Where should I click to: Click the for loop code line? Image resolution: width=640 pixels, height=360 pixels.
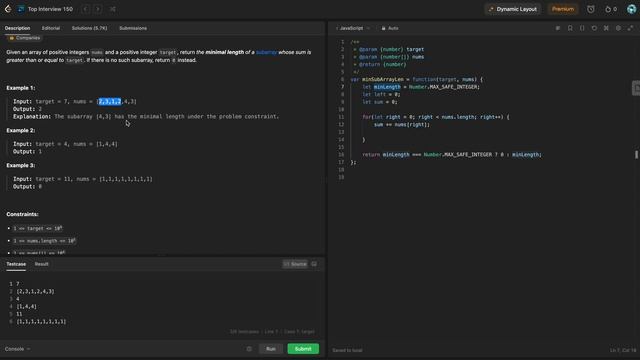436,117
